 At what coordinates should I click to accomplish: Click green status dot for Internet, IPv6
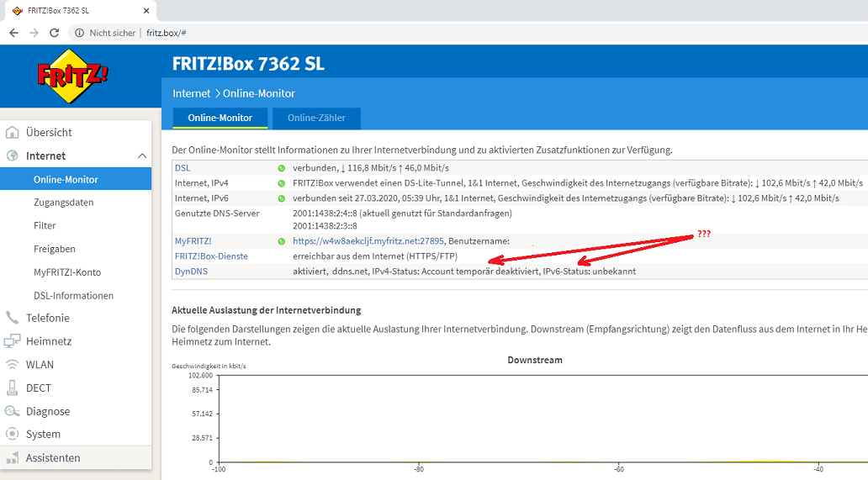coord(281,198)
